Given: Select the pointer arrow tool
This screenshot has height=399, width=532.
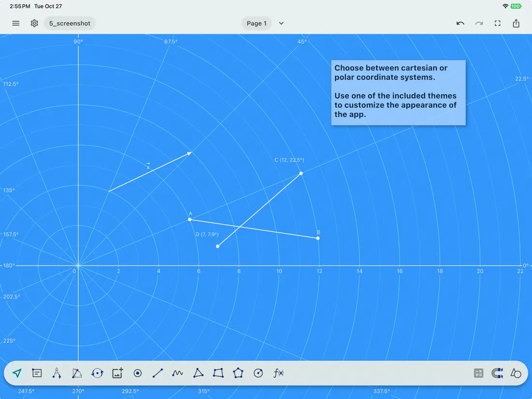Looking at the screenshot, I should tap(17, 373).
